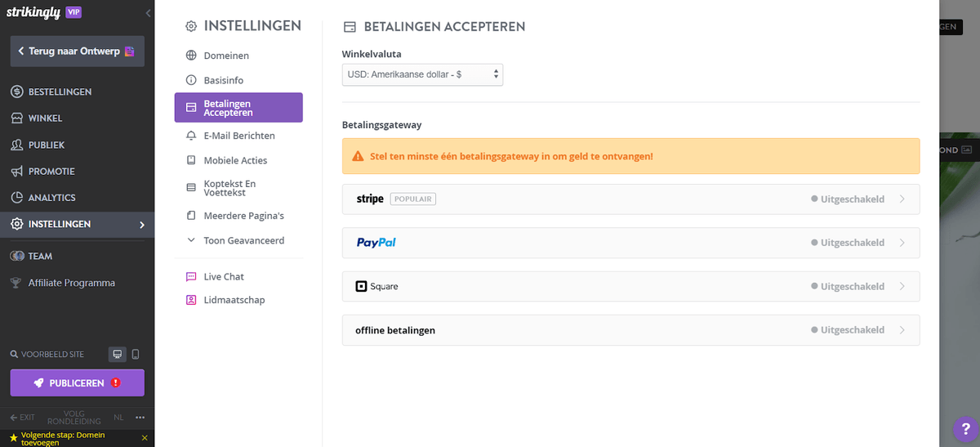The width and height of the screenshot is (980, 447).
Task: Go back with Terug naar Ontwerp
Action: pos(78,51)
